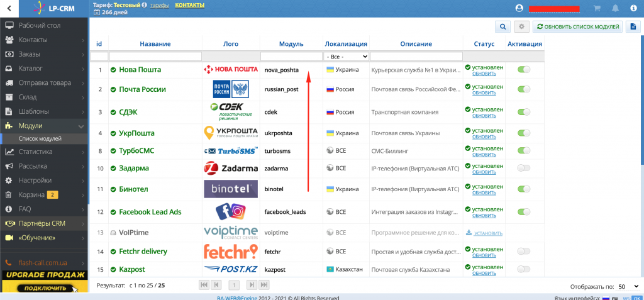Viewport: 644px width, 300px height.
Task: Toggle activation for Почта России
Action: (x=524, y=89)
